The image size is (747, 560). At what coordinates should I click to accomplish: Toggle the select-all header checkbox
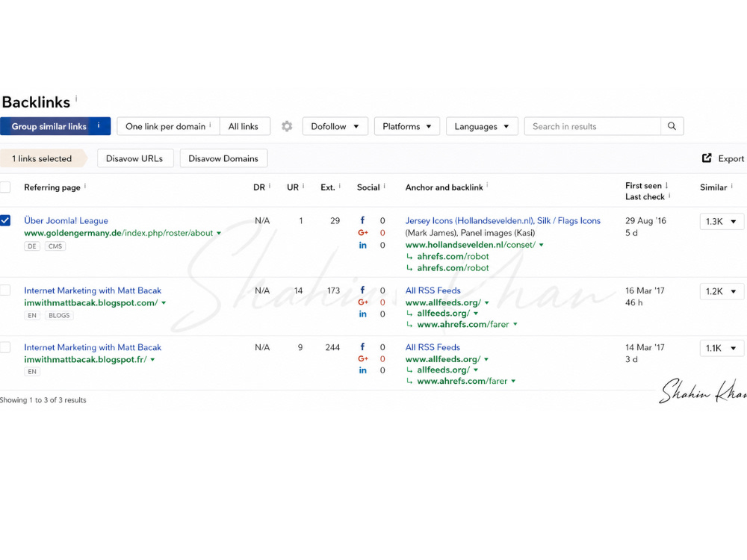[x=5, y=187]
